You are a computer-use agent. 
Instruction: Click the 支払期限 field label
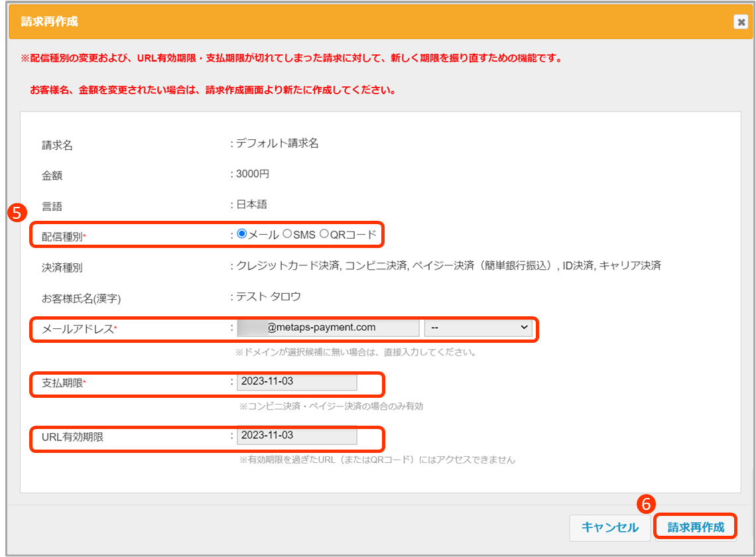(64, 384)
